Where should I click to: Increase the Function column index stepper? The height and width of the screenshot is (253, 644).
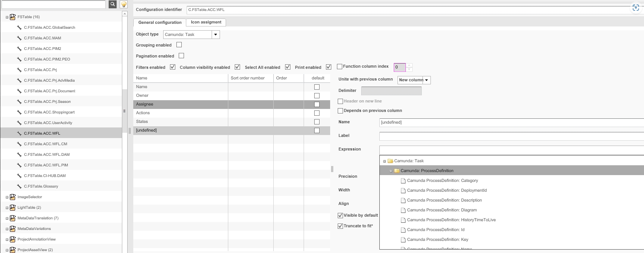point(409,65)
